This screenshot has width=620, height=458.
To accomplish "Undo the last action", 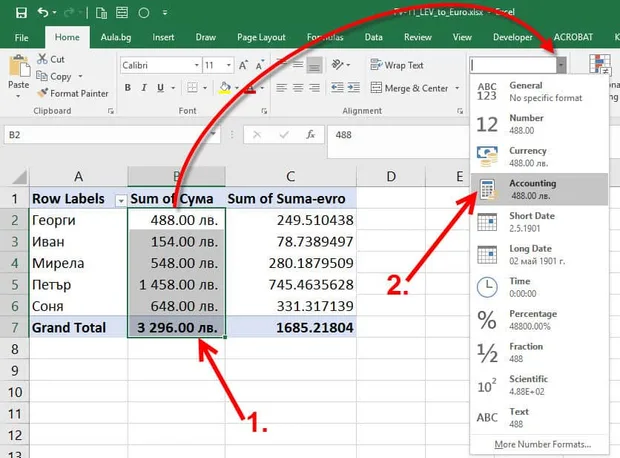I will [43, 13].
